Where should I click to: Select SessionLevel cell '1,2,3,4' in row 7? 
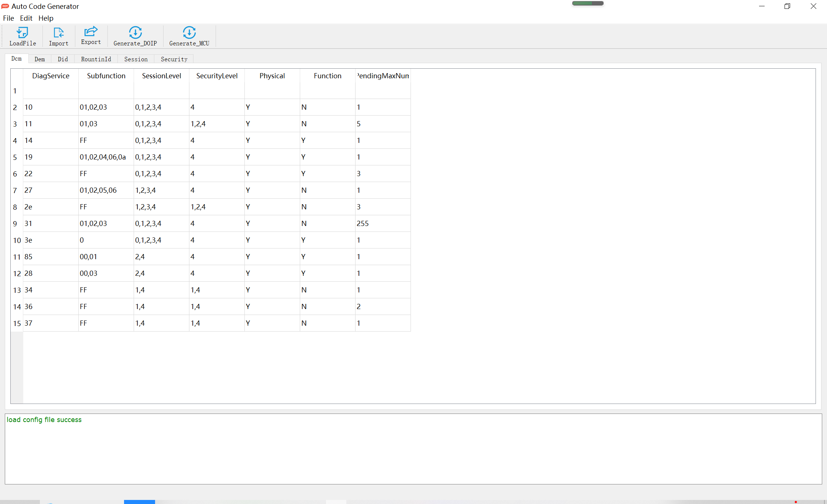(x=161, y=190)
